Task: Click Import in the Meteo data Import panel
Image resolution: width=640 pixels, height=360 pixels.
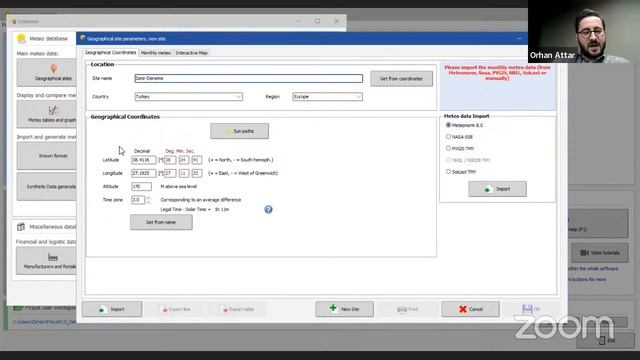Action: [x=497, y=189]
